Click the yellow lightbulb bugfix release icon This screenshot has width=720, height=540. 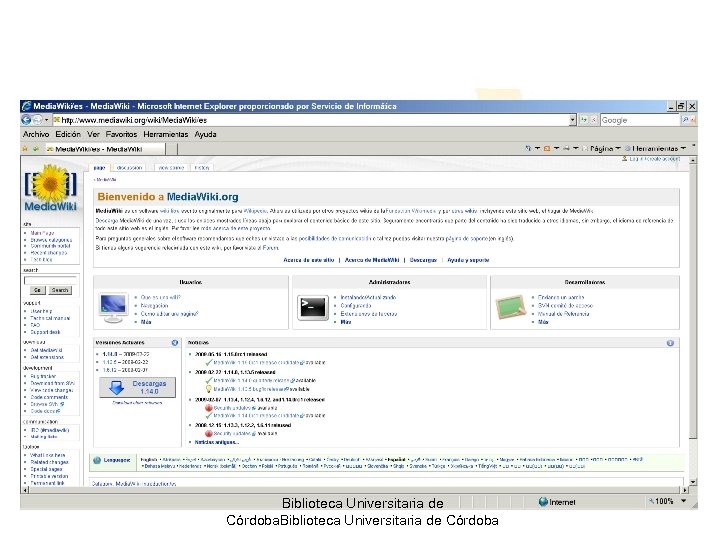(208, 388)
